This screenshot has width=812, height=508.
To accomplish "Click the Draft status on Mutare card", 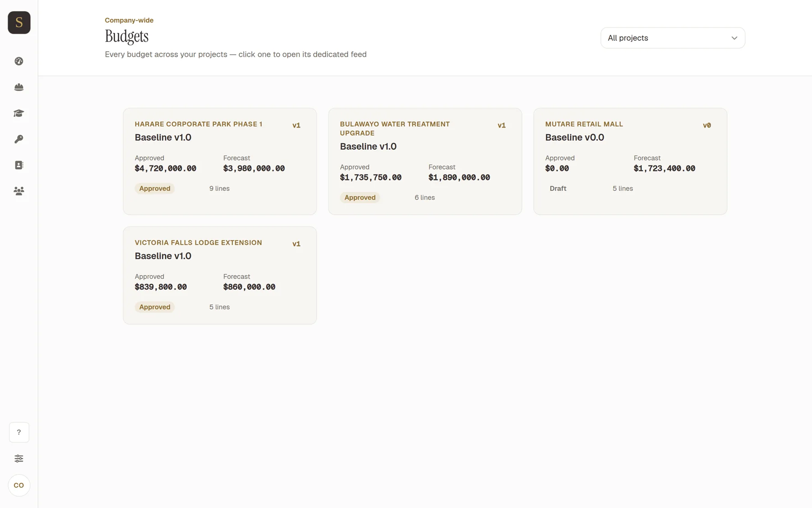I will click(x=558, y=189).
